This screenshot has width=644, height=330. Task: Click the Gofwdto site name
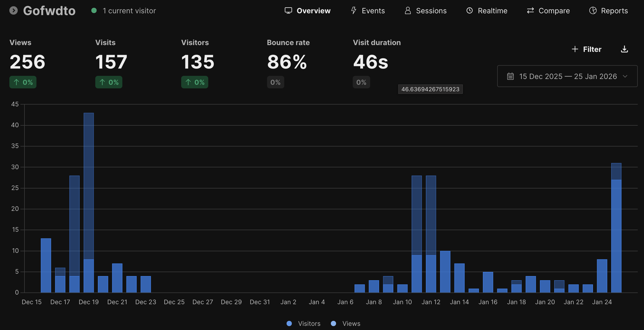click(x=49, y=10)
